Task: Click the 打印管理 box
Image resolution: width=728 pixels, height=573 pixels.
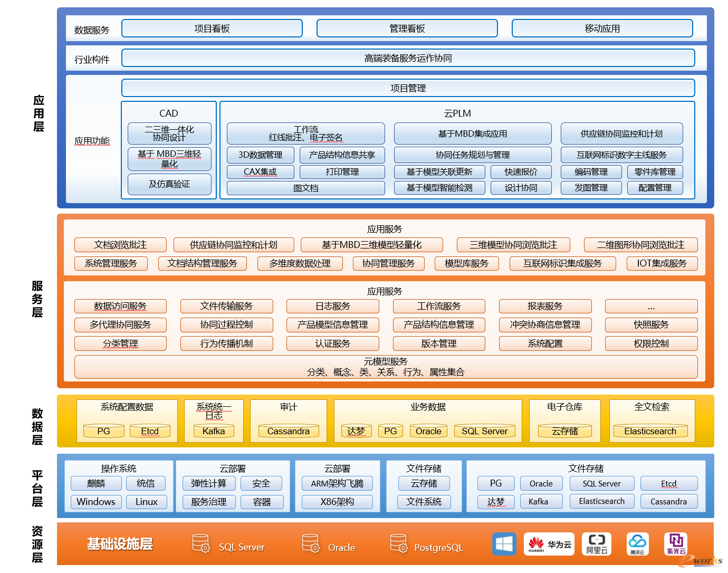Action: [x=342, y=172]
